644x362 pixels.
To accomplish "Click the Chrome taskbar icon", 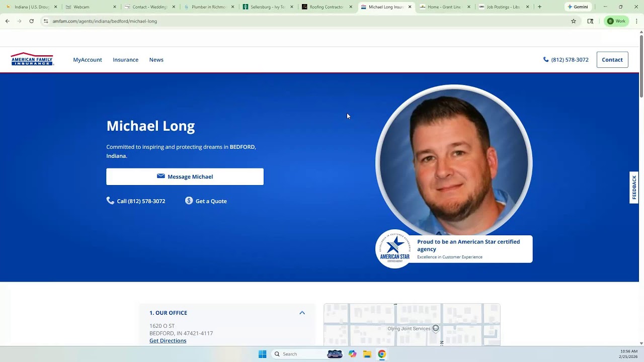I will pyautogui.click(x=382, y=354).
